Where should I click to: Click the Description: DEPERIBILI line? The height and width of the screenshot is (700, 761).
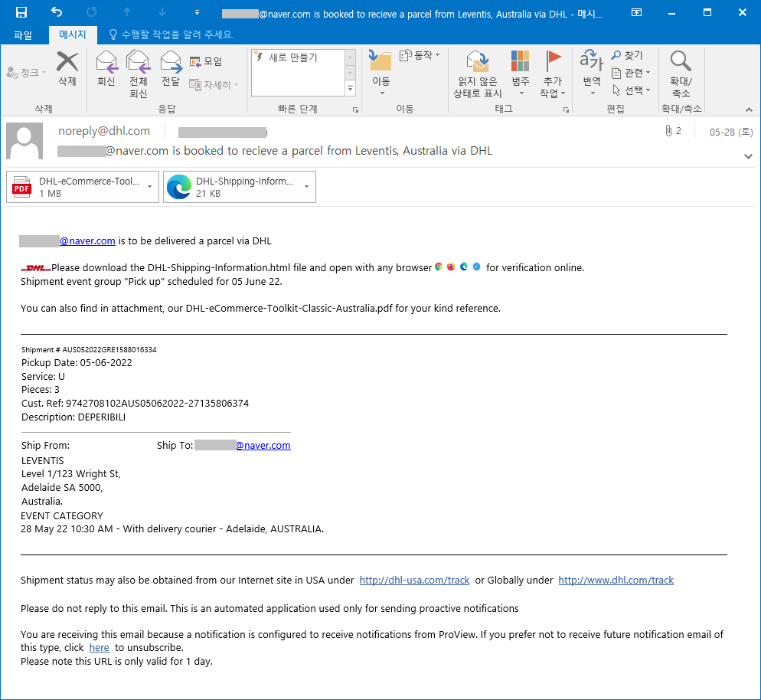click(73, 417)
